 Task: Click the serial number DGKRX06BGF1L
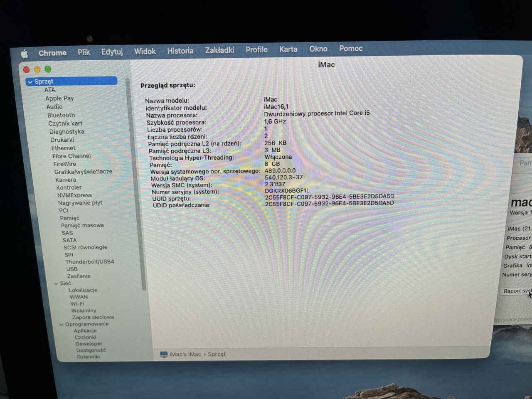287,190
